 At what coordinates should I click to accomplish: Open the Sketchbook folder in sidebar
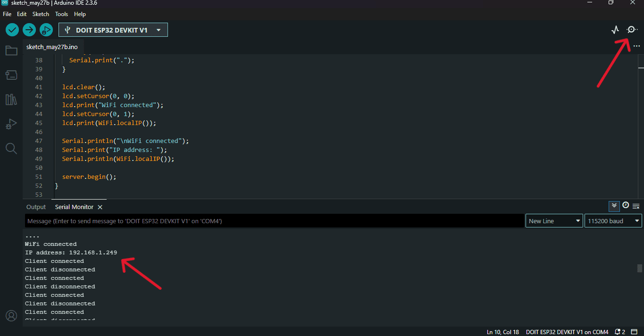pos(11,50)
